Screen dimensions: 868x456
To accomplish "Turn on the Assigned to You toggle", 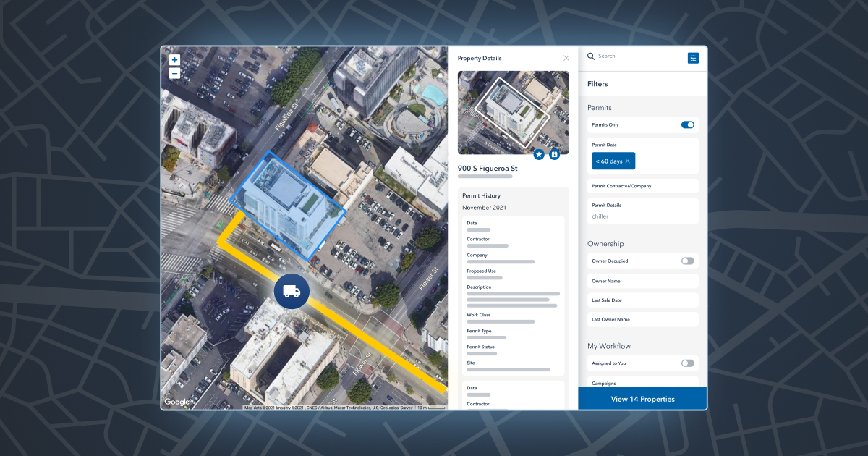I will (x=686, y=363).
